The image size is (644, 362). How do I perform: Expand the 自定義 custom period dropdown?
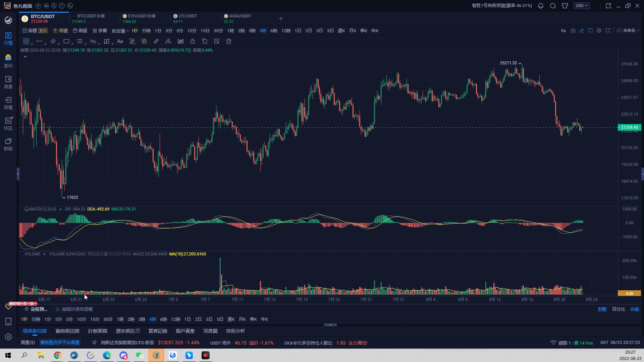(120, 31)
